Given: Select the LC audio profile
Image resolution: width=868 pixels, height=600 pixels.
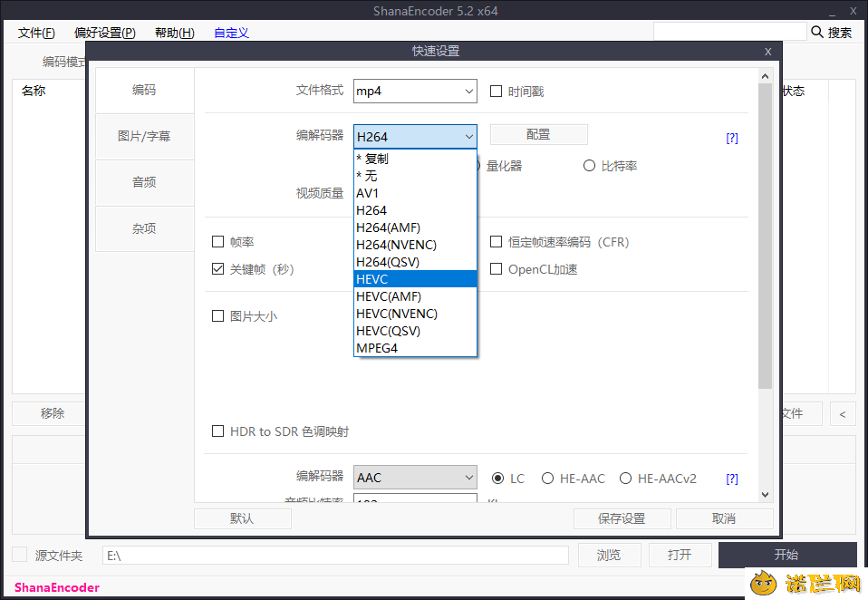Looking at the screenshot, I should click(497, 479).
